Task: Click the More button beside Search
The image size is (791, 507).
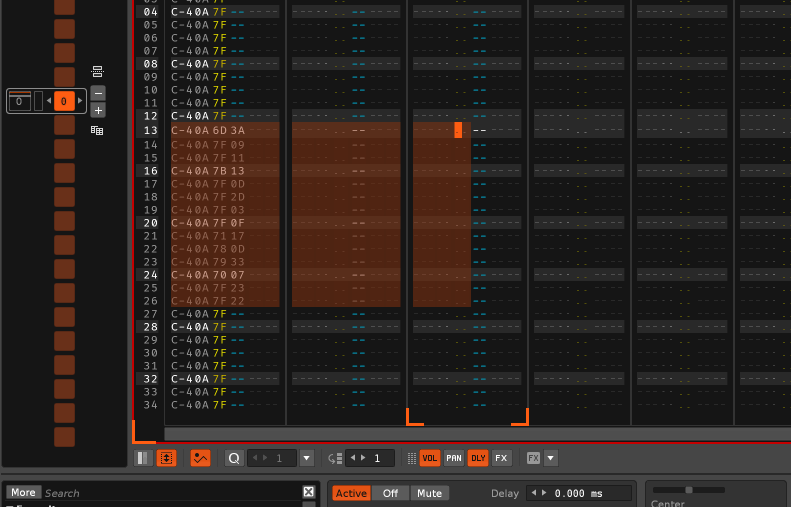Action: coord(23,492)
